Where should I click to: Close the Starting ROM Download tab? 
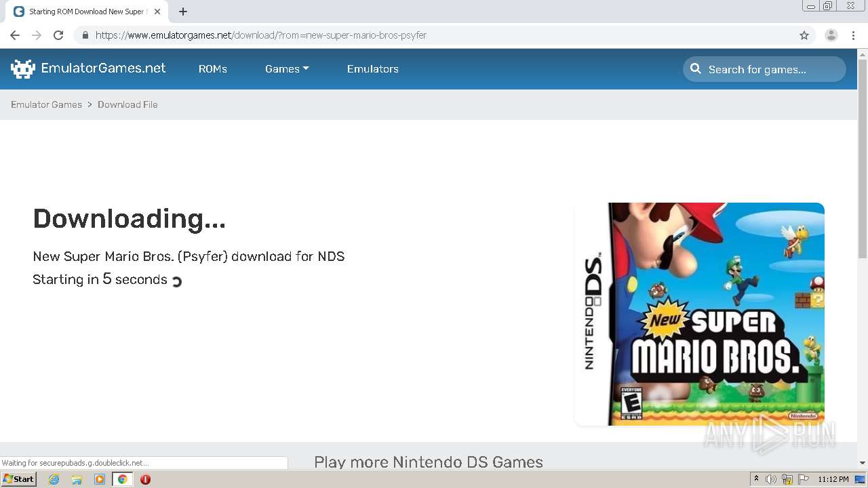coord(157,12)
